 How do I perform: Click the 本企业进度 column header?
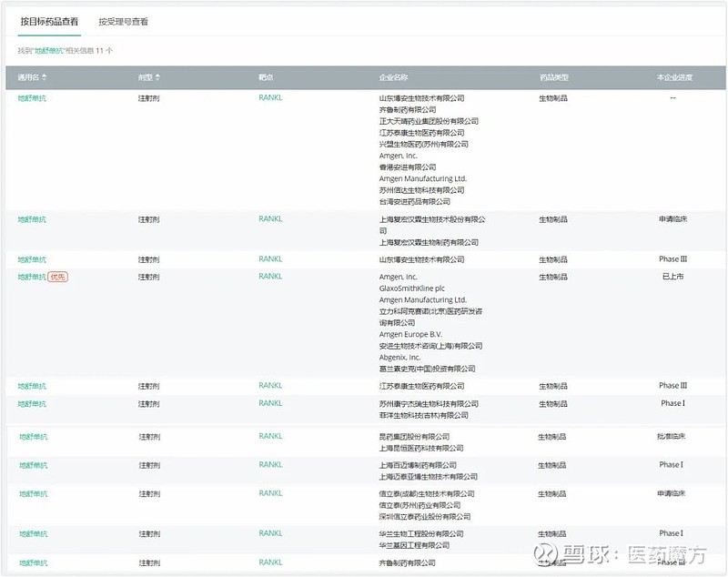point(674,77)
